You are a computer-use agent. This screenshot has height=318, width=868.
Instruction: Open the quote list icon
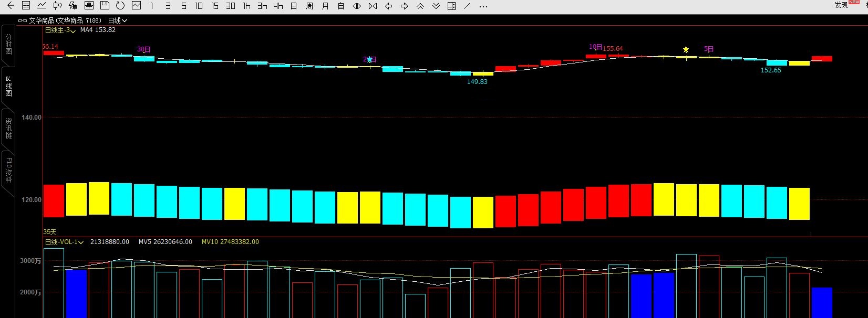click(x=26, y=6)
